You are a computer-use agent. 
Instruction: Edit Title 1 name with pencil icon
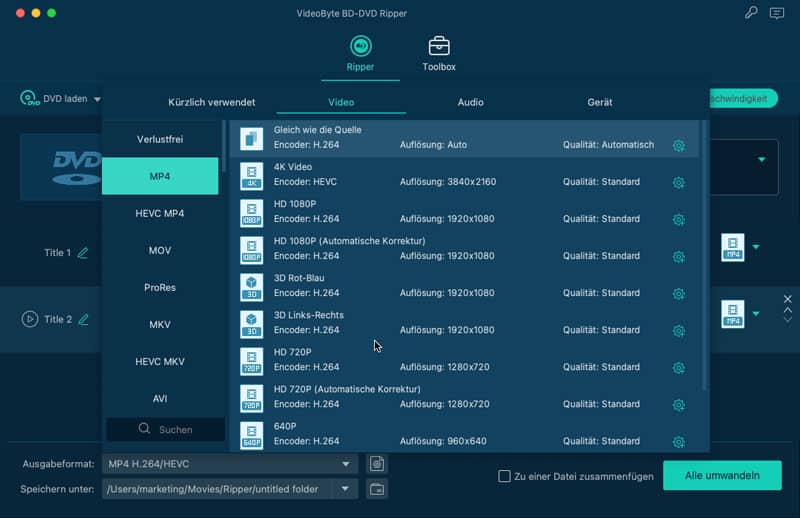tap(83, 253)
